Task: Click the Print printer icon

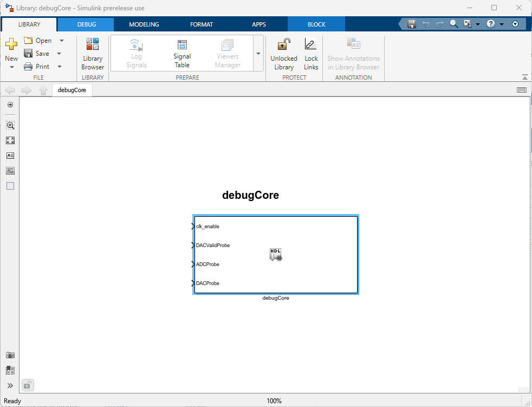Action: [28, 67]
